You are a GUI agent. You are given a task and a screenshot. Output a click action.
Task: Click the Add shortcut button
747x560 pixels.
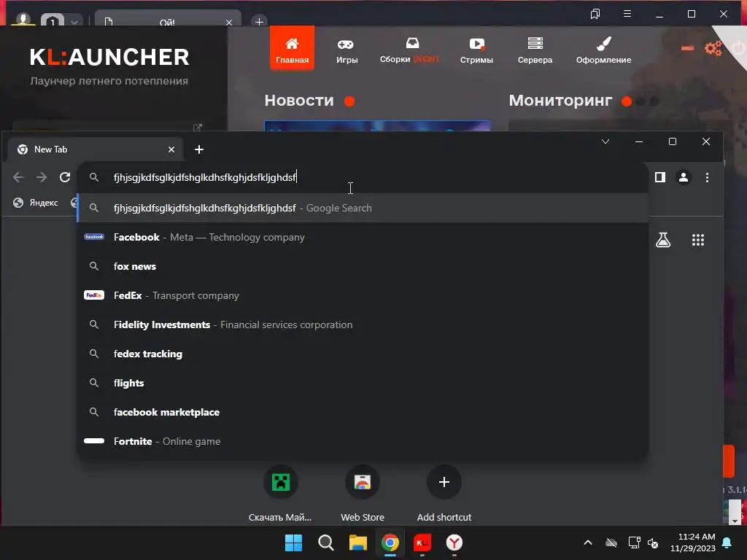(x=444, y=494)
